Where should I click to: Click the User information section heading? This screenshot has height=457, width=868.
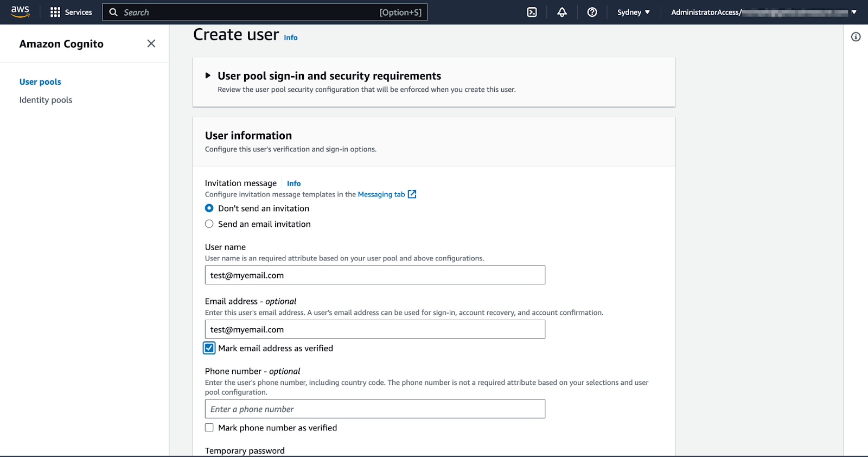pos(248,136)
